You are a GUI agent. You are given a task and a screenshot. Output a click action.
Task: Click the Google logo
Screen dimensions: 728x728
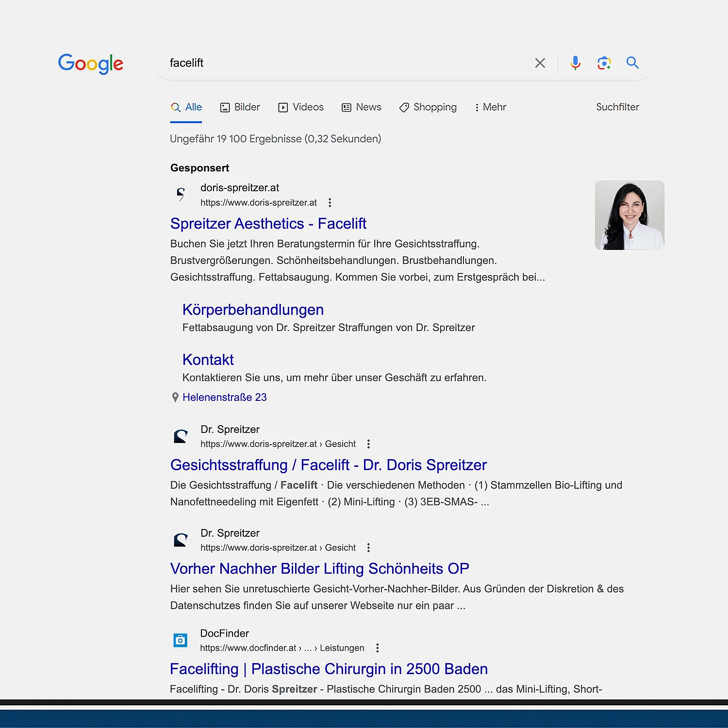[90, 64]
